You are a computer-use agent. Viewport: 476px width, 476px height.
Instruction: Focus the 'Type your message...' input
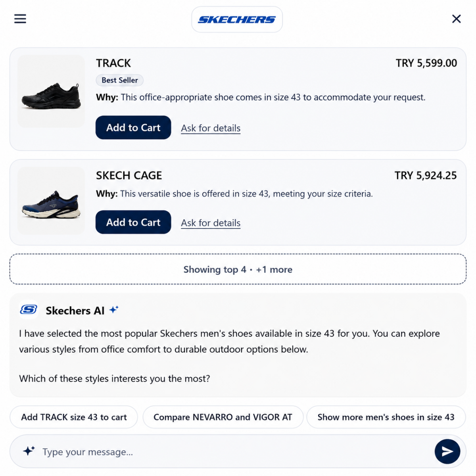234,452
